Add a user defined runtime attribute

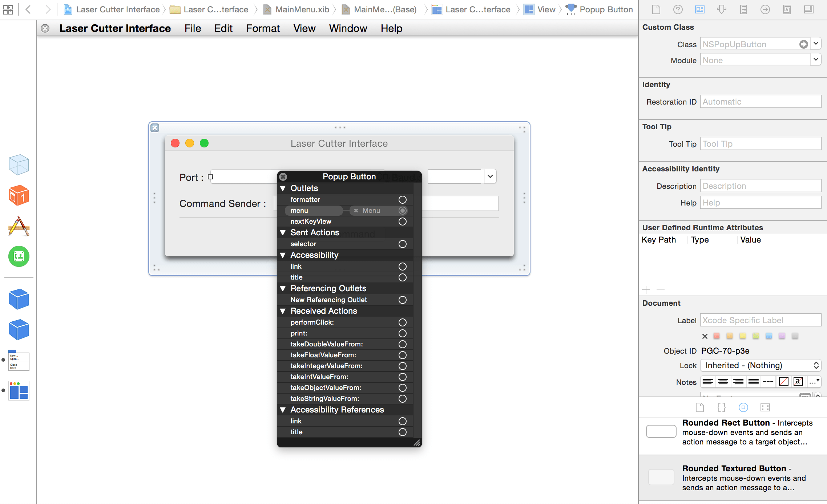click(646, 290)
